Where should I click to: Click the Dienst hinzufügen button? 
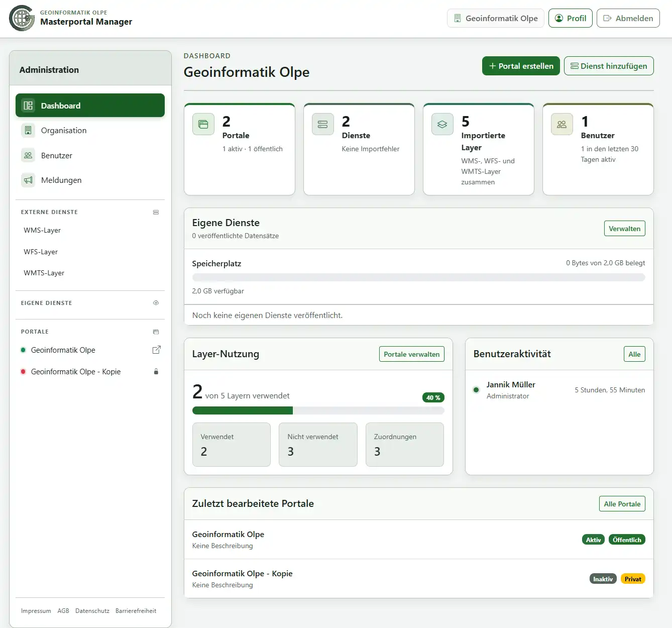pos(609,66)
